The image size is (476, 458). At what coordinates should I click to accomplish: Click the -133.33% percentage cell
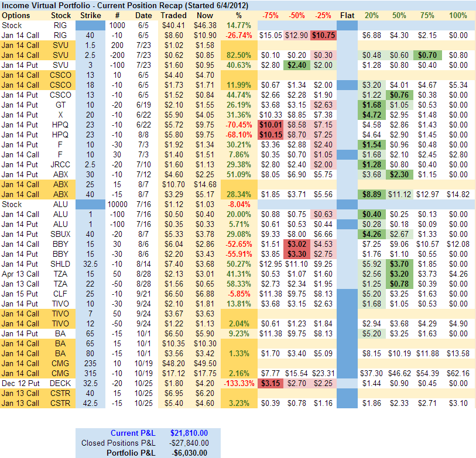pos(239,383)
